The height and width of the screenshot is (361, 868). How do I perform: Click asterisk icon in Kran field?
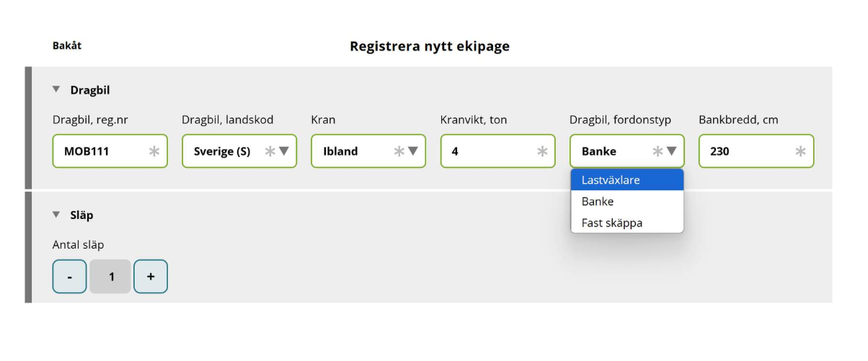pos(399,151)
